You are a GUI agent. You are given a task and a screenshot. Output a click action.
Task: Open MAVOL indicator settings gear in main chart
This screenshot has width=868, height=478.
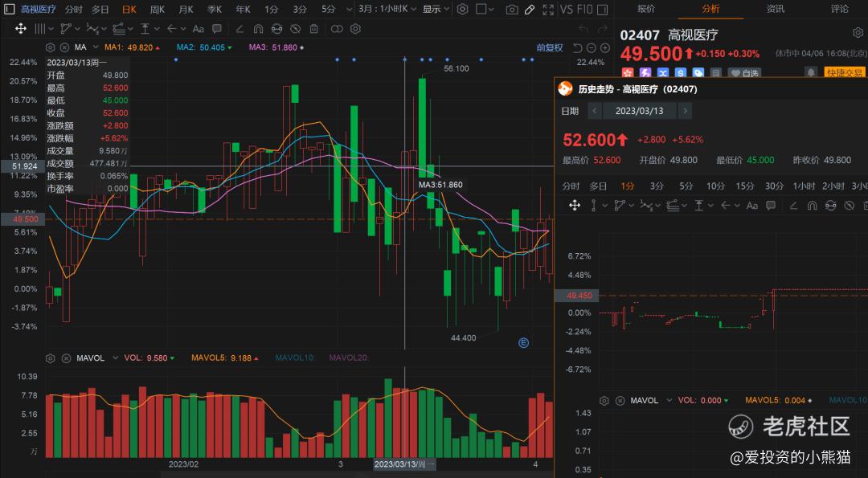click(x=50, y=358)
